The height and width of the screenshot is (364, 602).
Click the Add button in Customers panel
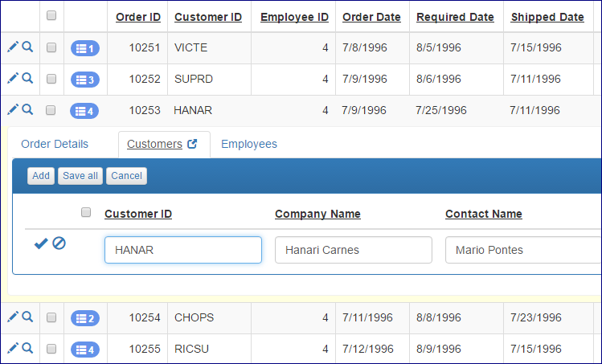pos(41,176)
